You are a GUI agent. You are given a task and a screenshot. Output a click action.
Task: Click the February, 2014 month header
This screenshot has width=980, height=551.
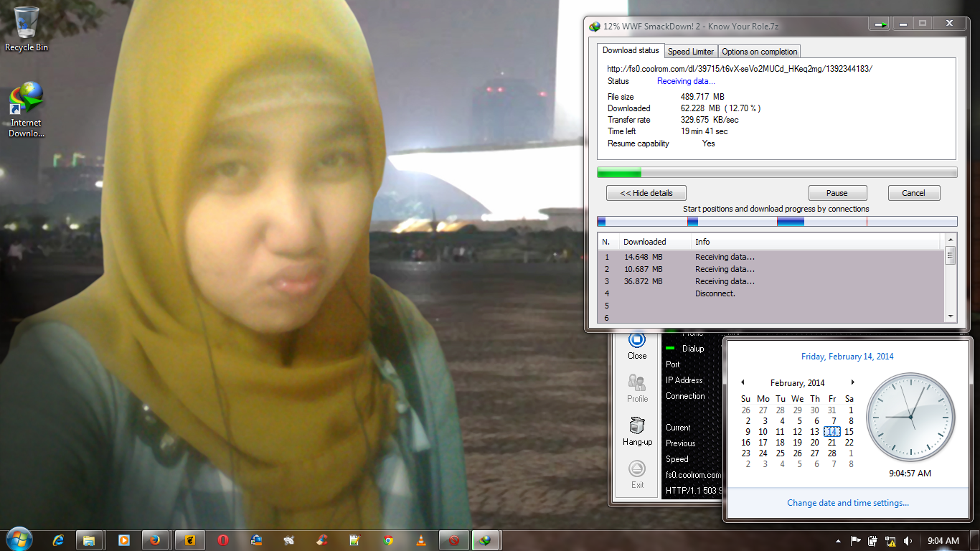coord(797,383)
